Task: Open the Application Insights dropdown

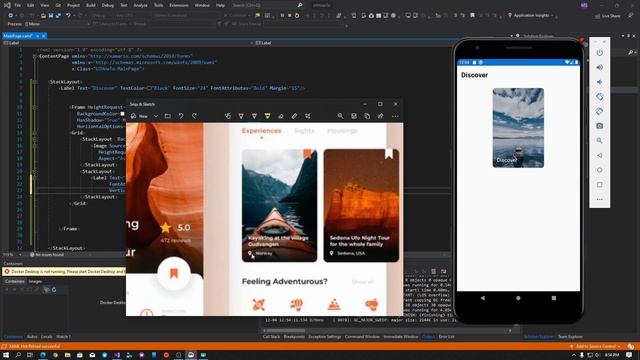Action: (531, 16)
